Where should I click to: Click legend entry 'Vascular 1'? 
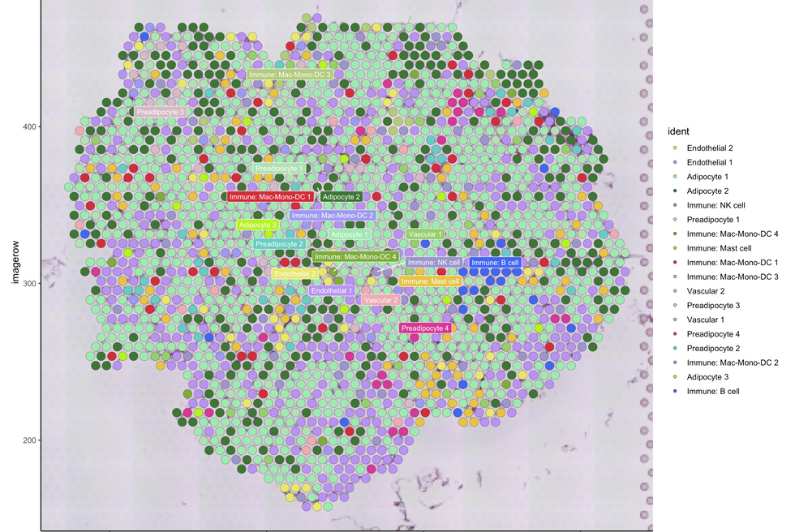[705, 320]
